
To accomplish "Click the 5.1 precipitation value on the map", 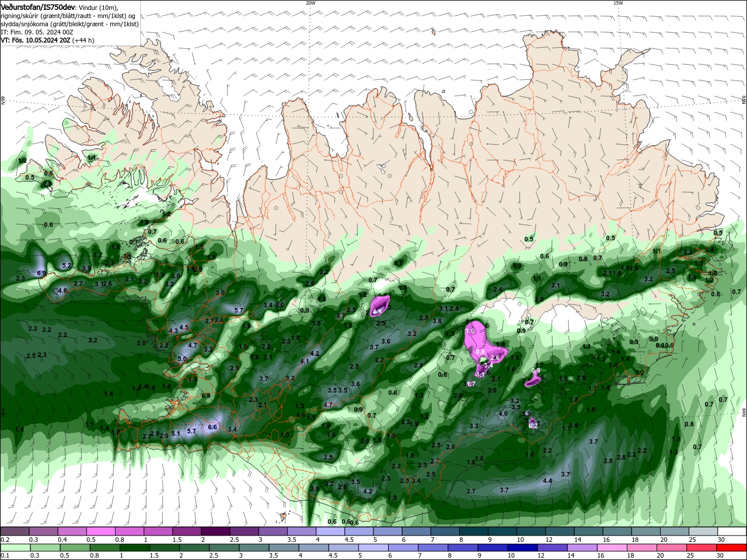I will pyautogui.click(x=176, y=433).
